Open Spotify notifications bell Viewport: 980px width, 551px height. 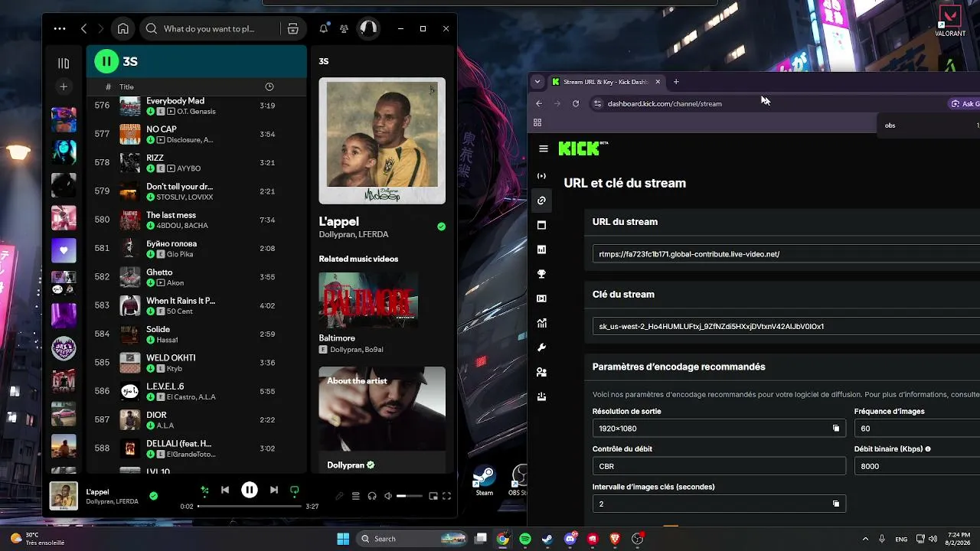click(x=324, y=29)
